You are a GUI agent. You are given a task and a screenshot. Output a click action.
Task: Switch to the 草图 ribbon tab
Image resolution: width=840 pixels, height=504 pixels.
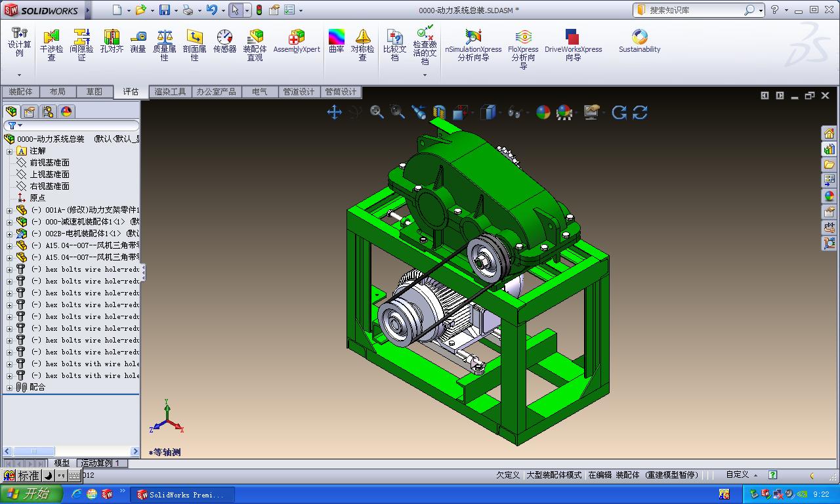pos(94,92)
